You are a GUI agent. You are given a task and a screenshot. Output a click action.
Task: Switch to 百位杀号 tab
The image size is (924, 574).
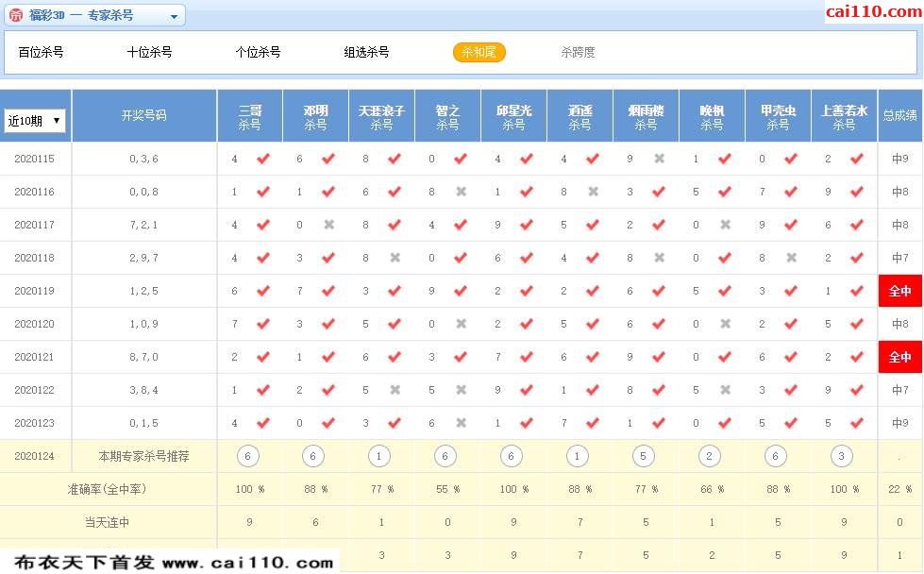pos(41,53)
